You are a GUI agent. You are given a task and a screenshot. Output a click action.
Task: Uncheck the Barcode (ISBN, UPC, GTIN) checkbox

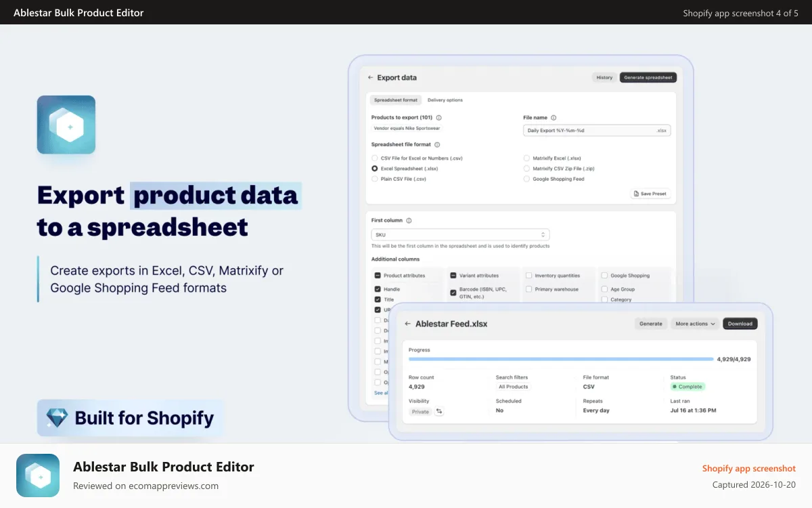point(453,293)
